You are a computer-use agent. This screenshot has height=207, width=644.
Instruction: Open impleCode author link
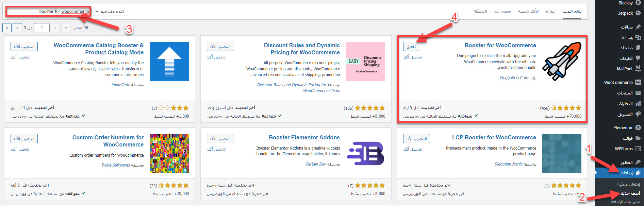[121, 85]
